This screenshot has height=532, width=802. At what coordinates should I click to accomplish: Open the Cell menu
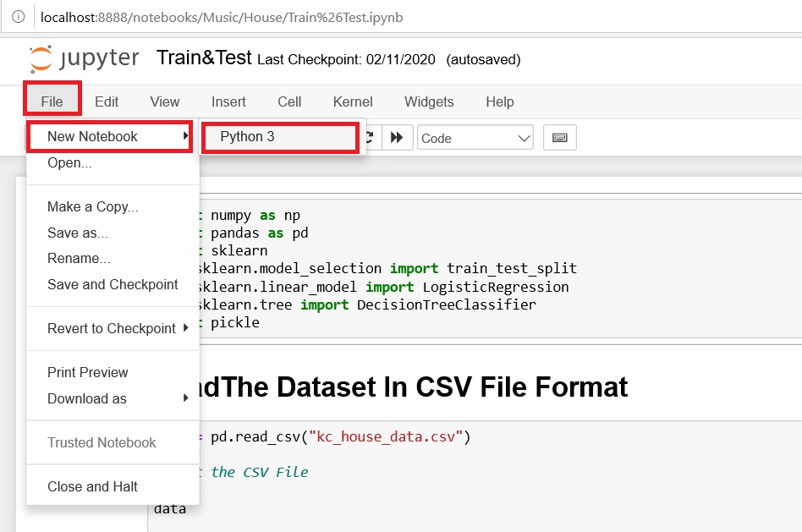[x=289, y=101]
